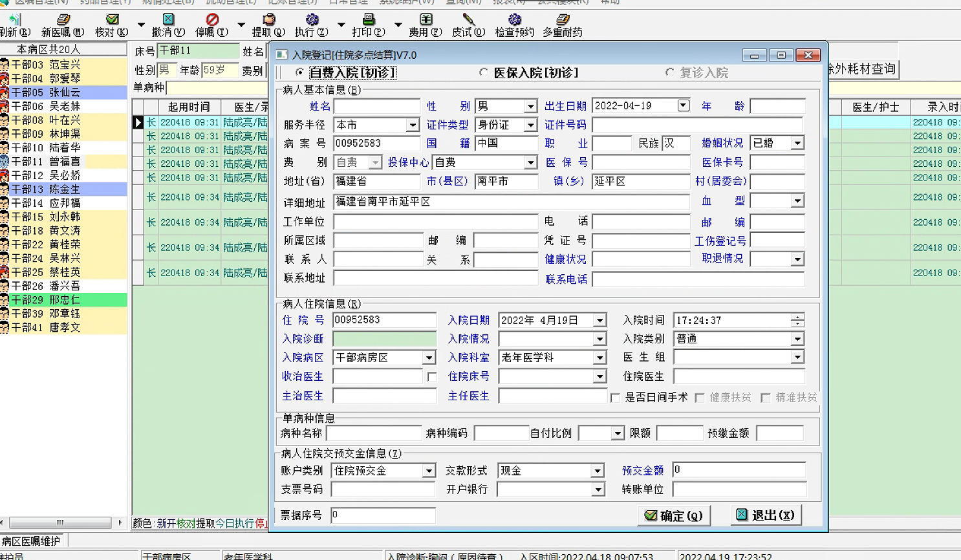Viewport: 961px width, 560px height.
Task: Click the blue 入院诊断 label link
Action: 303,339
